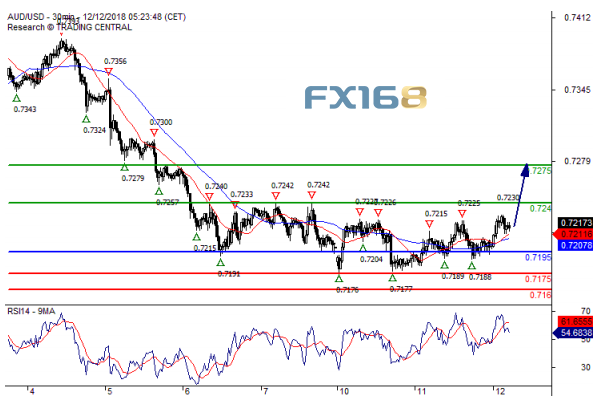Click the red 0.72116 moving average tag
Image resolution: width=599 pixels, height=403 pixels.
(x=573, y=234)
